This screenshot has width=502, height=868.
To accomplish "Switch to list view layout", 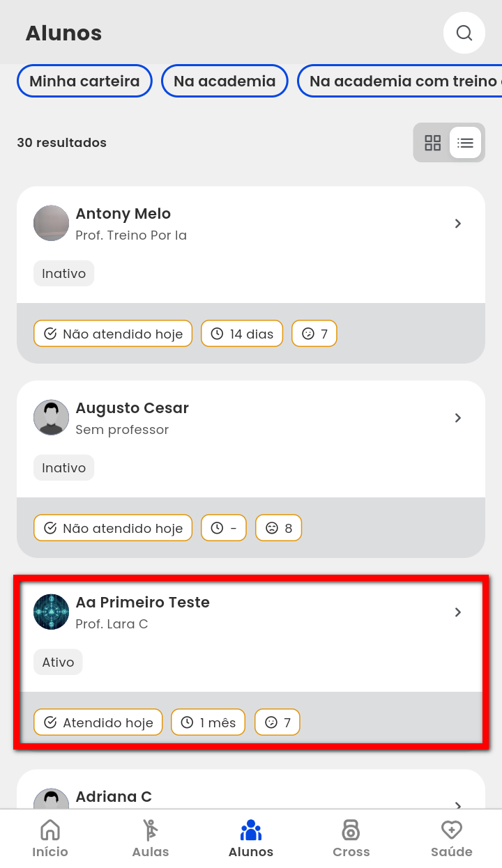I will click(465, 143).
